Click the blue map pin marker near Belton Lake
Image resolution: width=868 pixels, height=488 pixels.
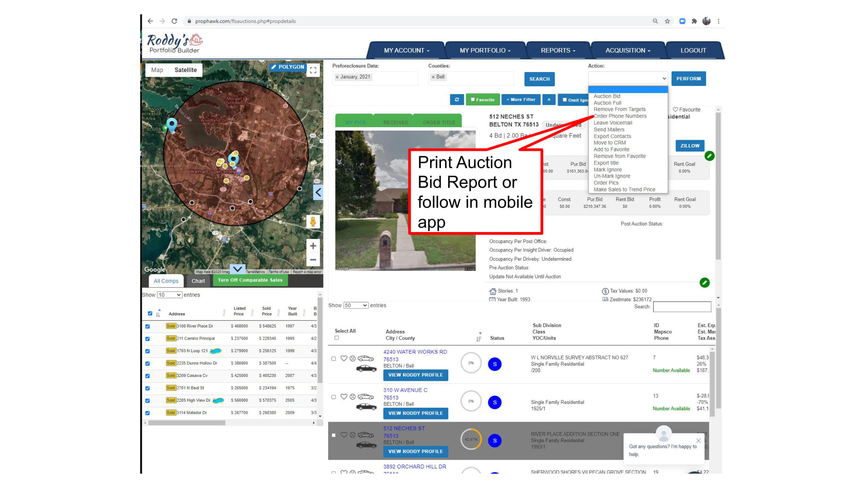[x=172, y=125]
